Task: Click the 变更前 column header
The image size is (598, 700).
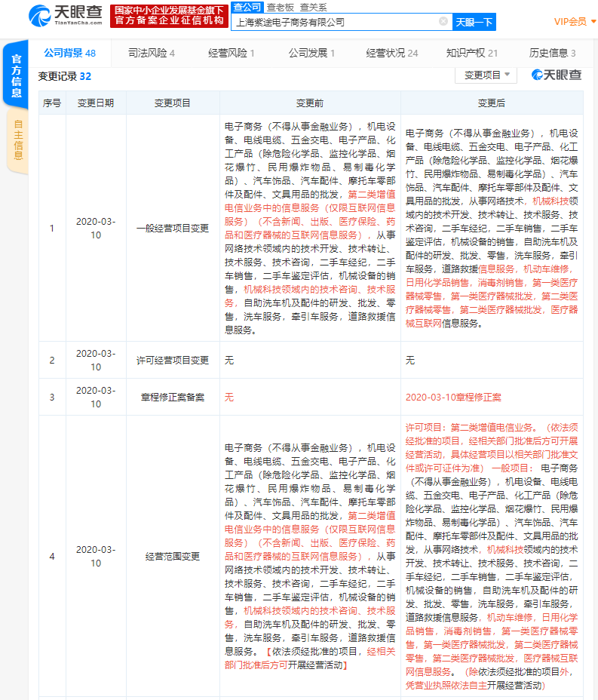Action: (310, 103)
